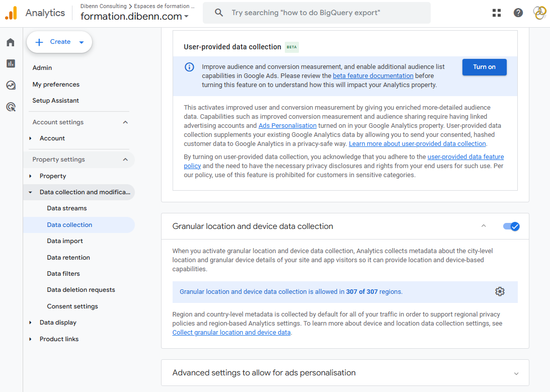Image resolution: width=550 pixels, height=392 pixels.
Task: Click the Analytics search field
Action: (317, 13)
